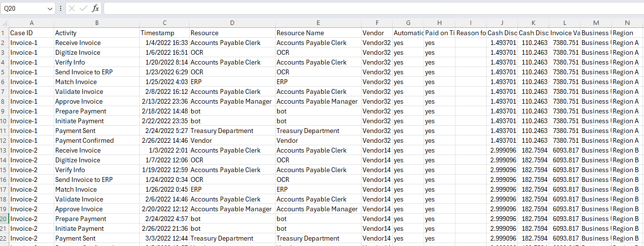Click timestamp '2/13/2022 23:36'
The width and height of the screenshot is (644, 246).
point(164,101)
